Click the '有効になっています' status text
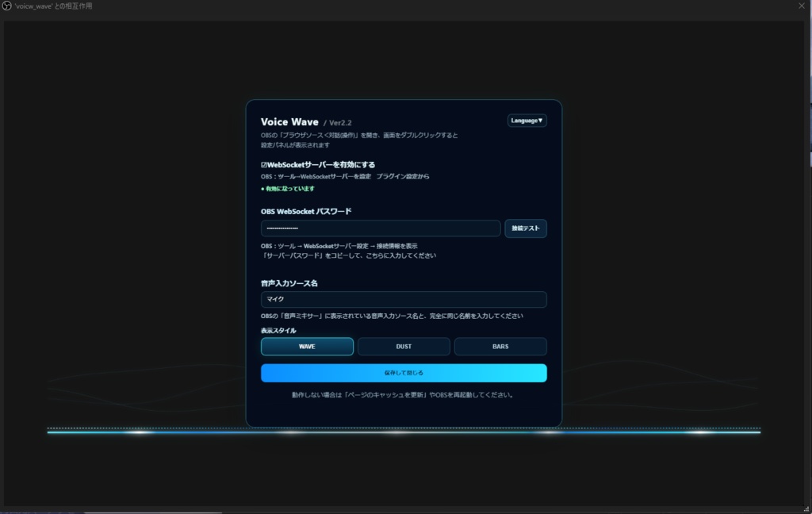 (x=289, y=189)
